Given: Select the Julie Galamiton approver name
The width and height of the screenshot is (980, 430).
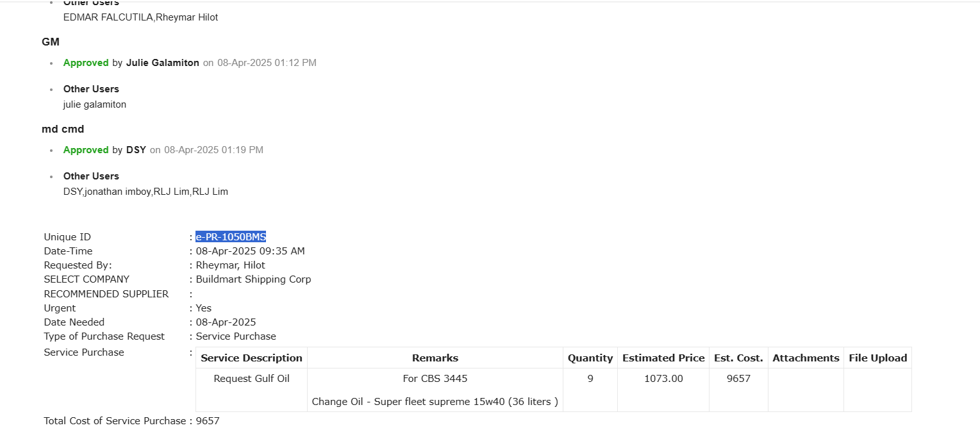Looking at the screenshot, I should point(163,63).
